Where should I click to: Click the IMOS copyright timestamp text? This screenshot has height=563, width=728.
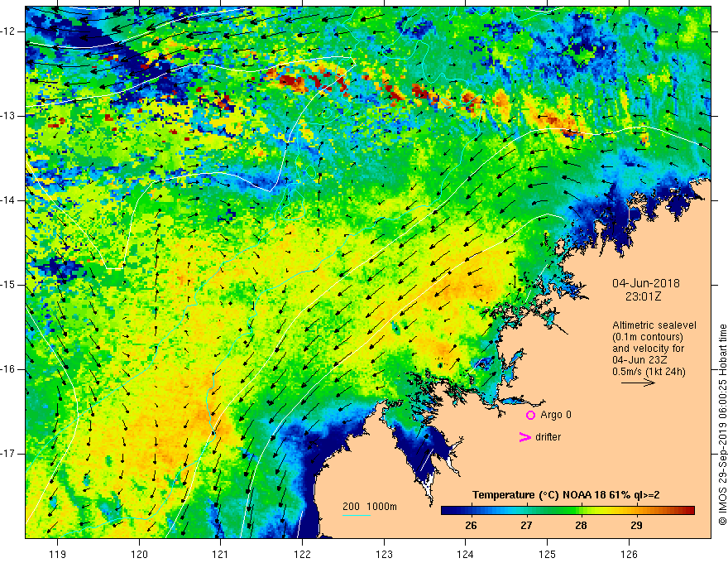[722, 425]
